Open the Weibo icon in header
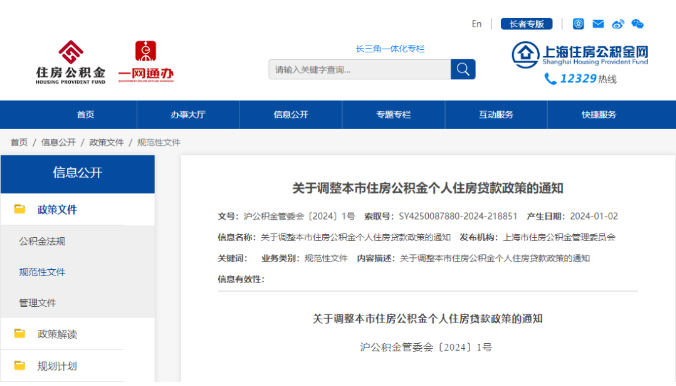Image resolution: width=676 pixels, height=386 pixels. (x=618, y=24)
